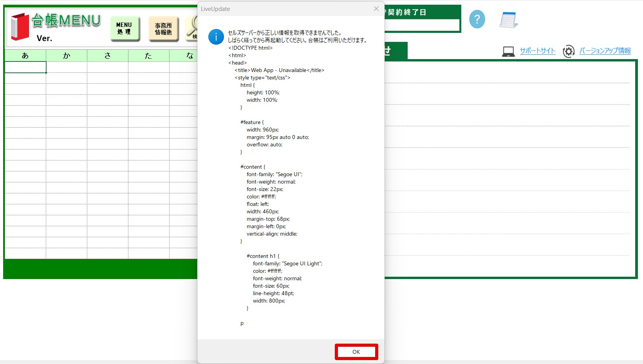This screenshot has width=643, height=364.
Task: Open the 事務所情報他 button
Action: point(164,29)
